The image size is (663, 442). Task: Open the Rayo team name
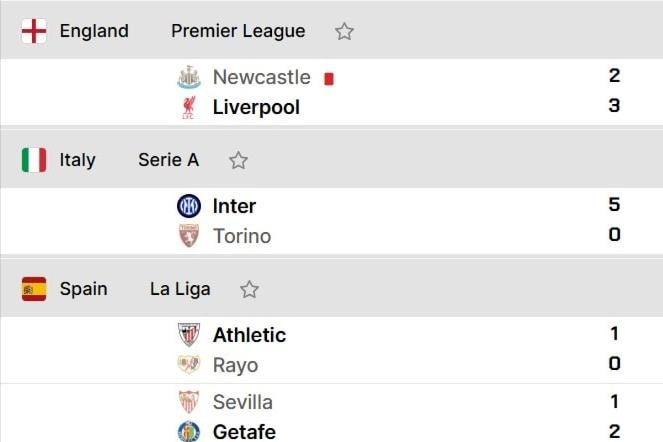coord(236,365)
